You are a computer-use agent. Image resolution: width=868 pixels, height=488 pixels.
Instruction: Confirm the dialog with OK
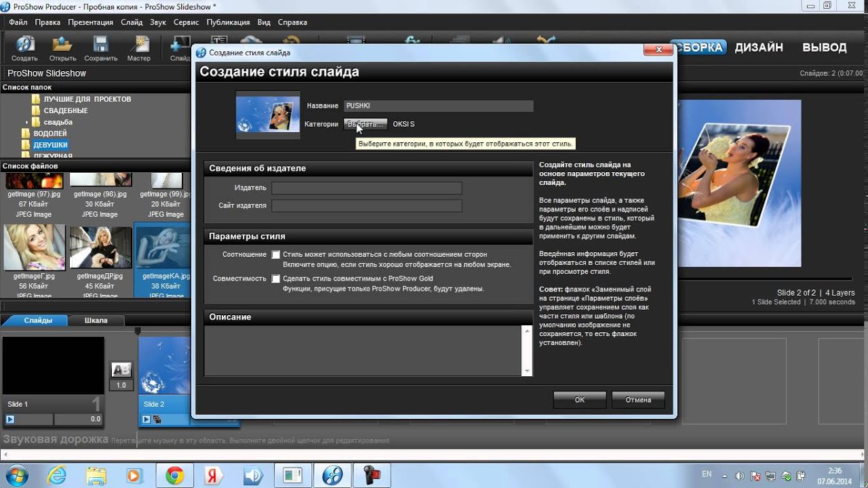click(580, 400)
